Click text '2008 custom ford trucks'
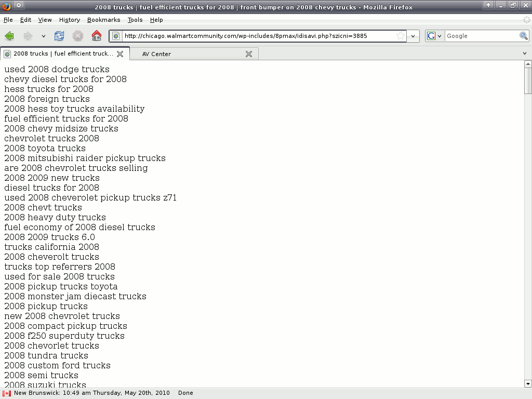This screenshot has width=532, height=399. [x=57, y=365]
